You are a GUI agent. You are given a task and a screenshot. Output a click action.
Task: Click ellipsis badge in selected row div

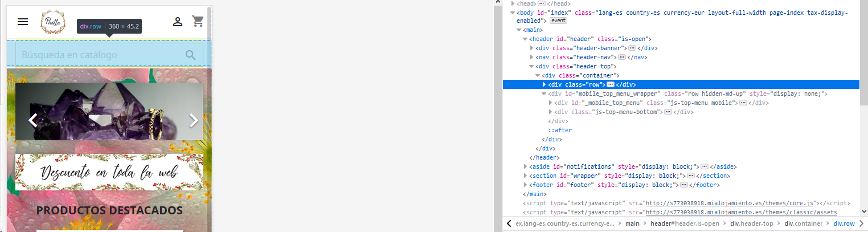click(611, 84)
